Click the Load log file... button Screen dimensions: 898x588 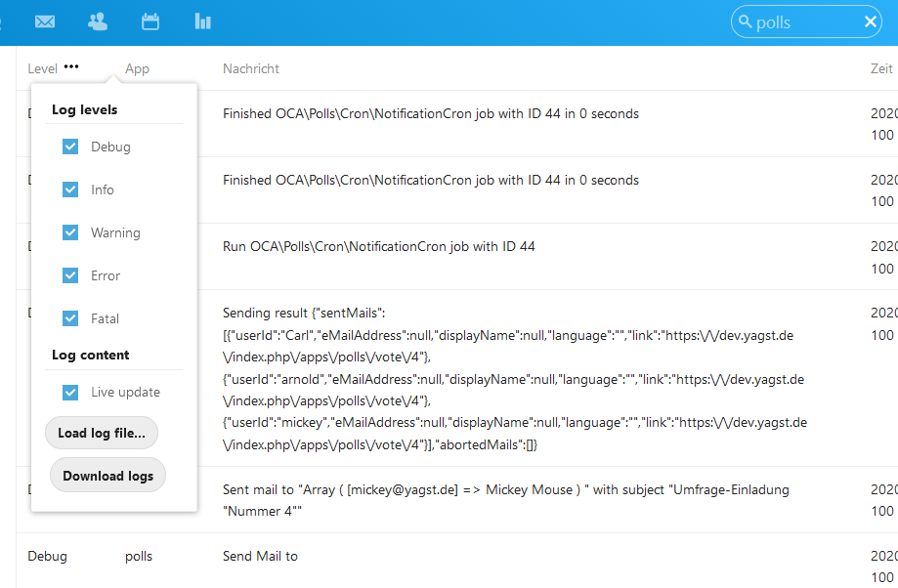102,433
